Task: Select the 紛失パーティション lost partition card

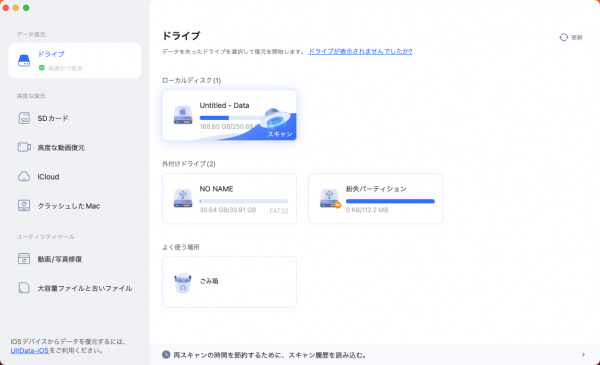Action: [x=375, y=199]
